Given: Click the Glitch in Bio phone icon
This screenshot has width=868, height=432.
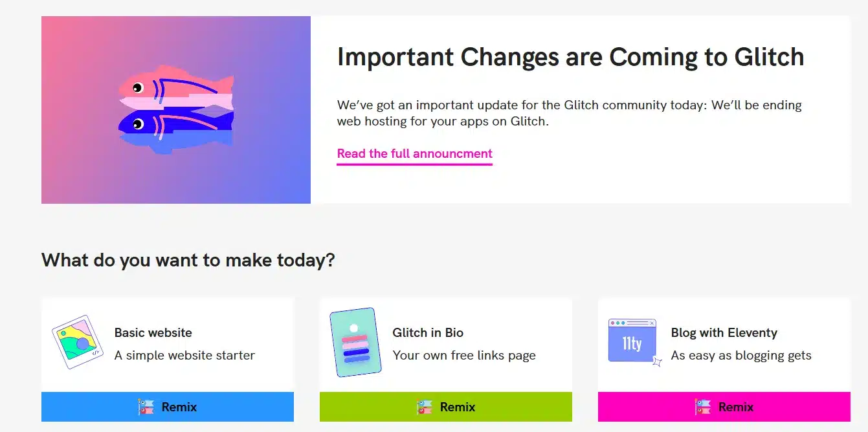Looking at the screenshot, I should click(355, 342).
